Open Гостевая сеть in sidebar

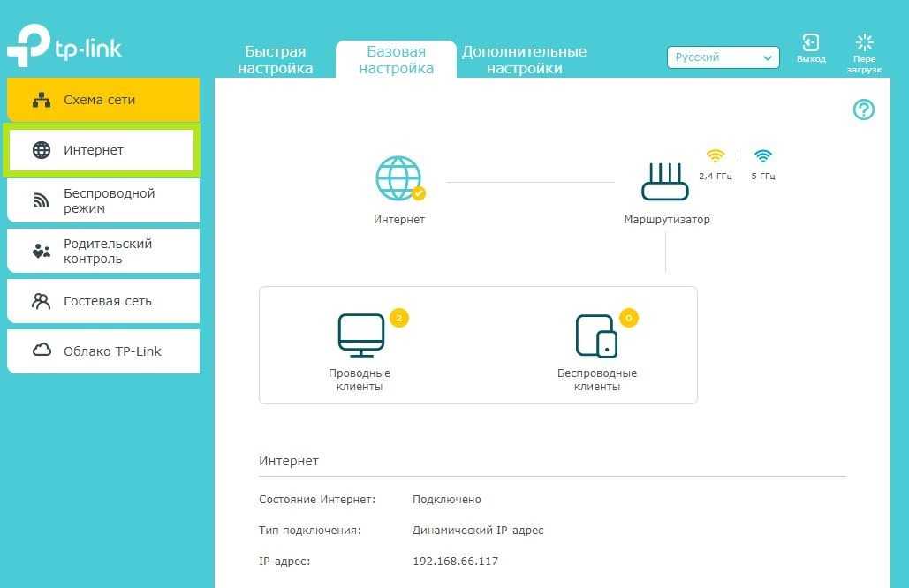click(102, 301)
